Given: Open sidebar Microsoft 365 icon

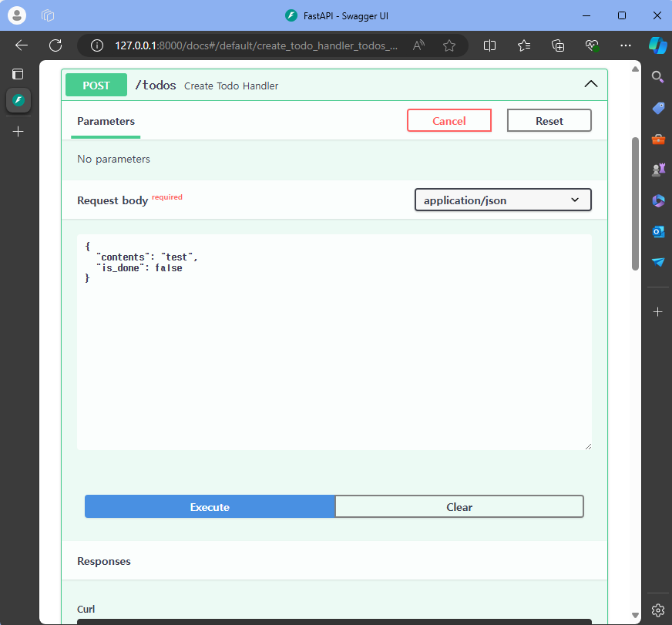Looking at the screenshot, I should click(x=658, y=200).
